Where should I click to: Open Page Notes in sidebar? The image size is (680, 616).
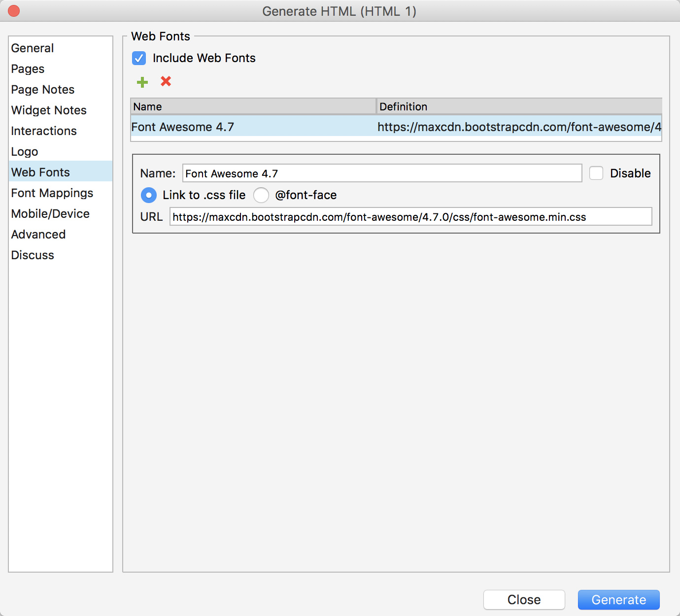point(43,90)
